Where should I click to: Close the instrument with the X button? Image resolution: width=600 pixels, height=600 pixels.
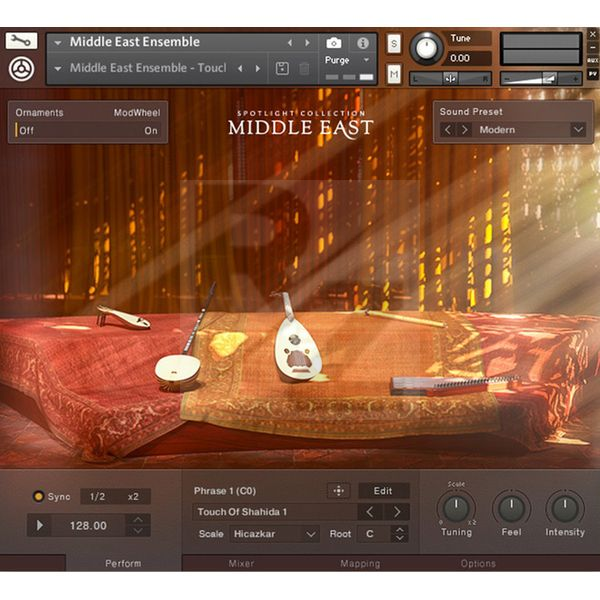coord(593,34)
